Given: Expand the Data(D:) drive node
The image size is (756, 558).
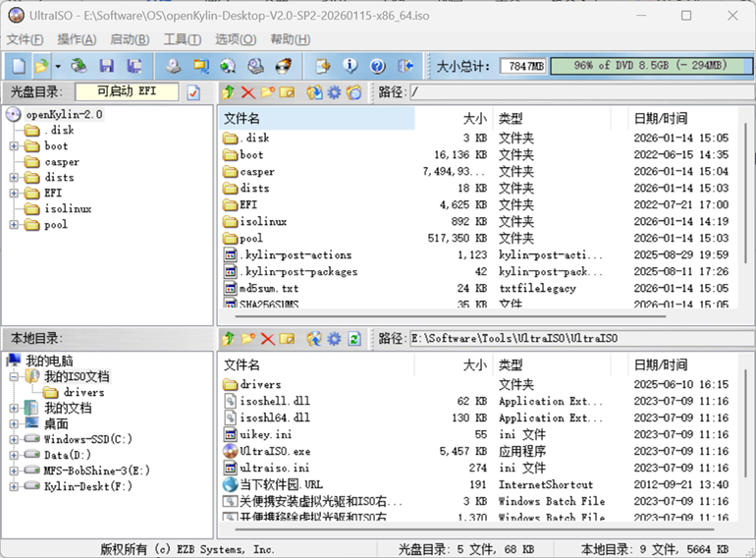Looking at the screenshot, I should click(x=14, y=455).
